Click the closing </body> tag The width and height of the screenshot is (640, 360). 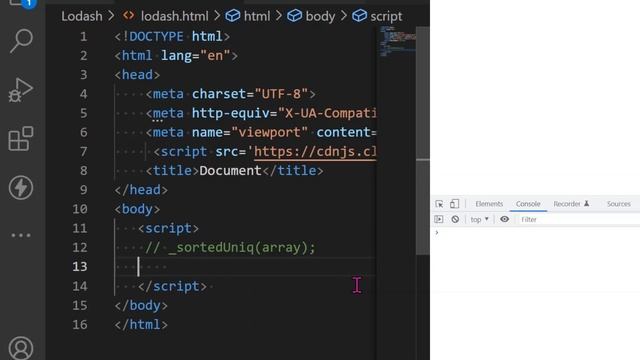pyautogui.click(x=141, y=305)
